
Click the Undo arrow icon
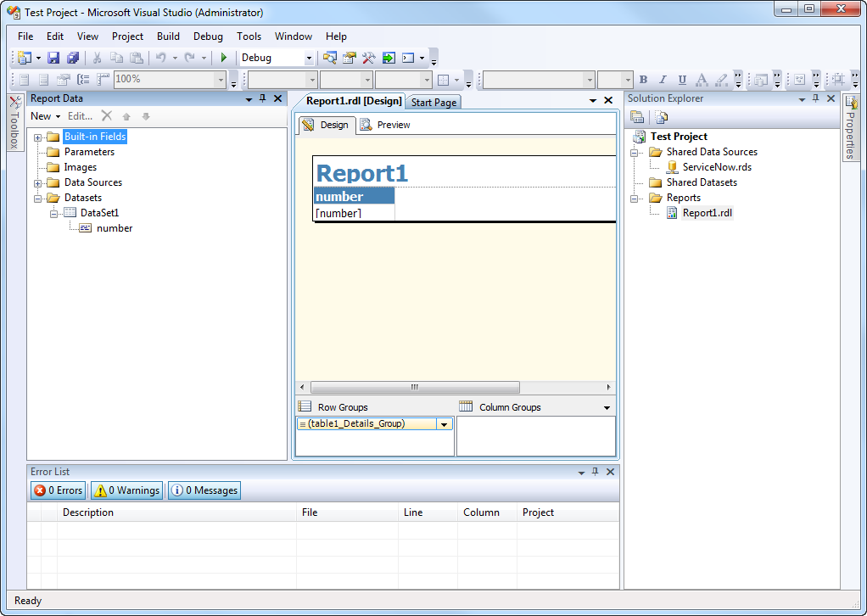click(161, 58)
